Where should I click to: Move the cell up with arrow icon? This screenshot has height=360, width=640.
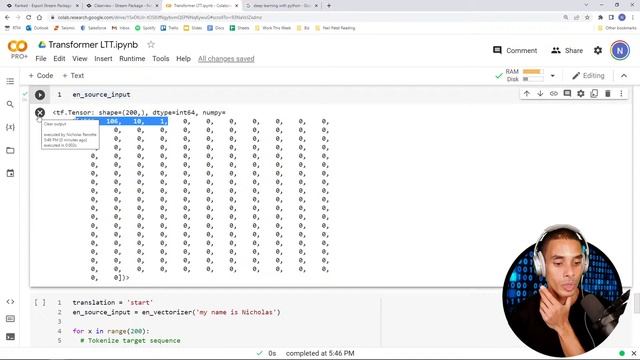pos(527,93)
